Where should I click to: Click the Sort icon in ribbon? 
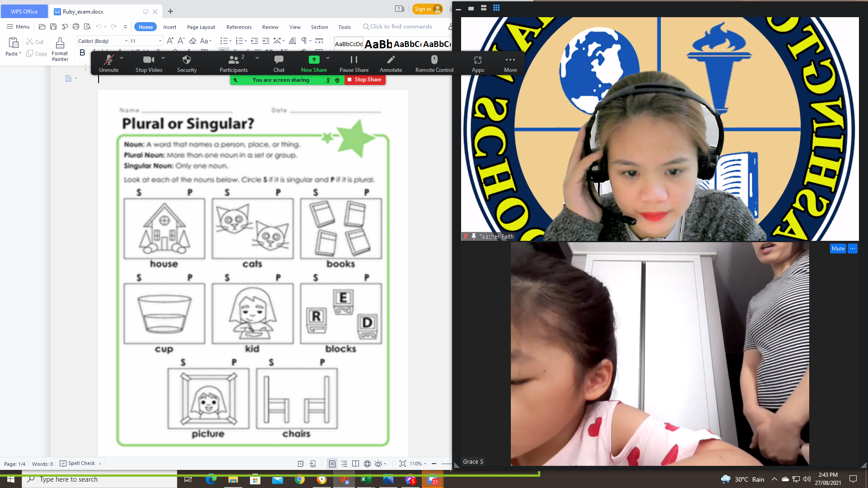point(292,41)
